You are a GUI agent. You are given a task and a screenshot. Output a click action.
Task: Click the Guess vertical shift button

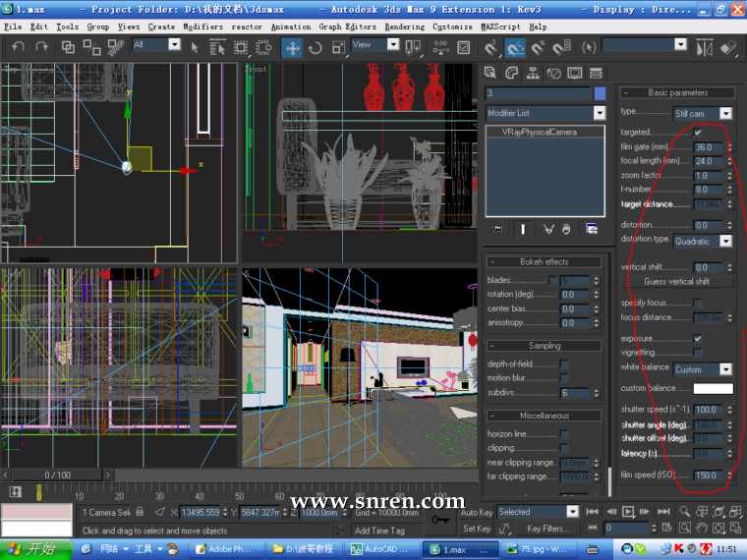pyautogui.click(x=676, y=281)
